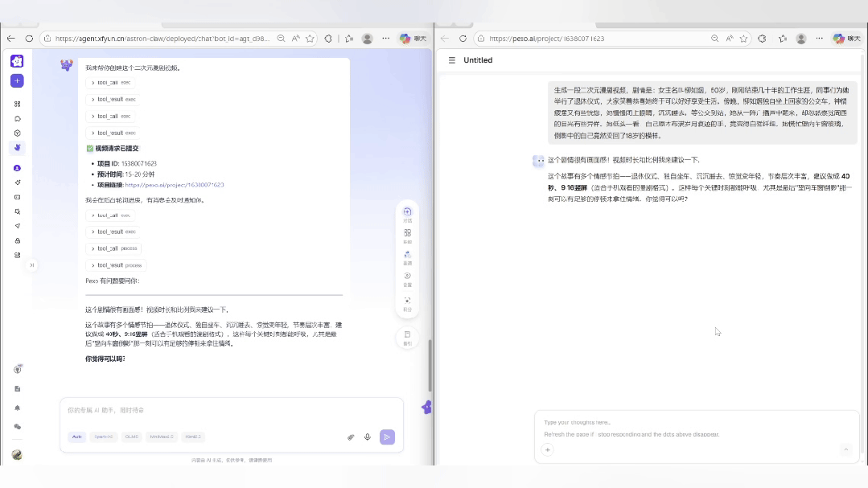Expand the tool_result process entry
The image size is (868, 488).
click(116, 265)
